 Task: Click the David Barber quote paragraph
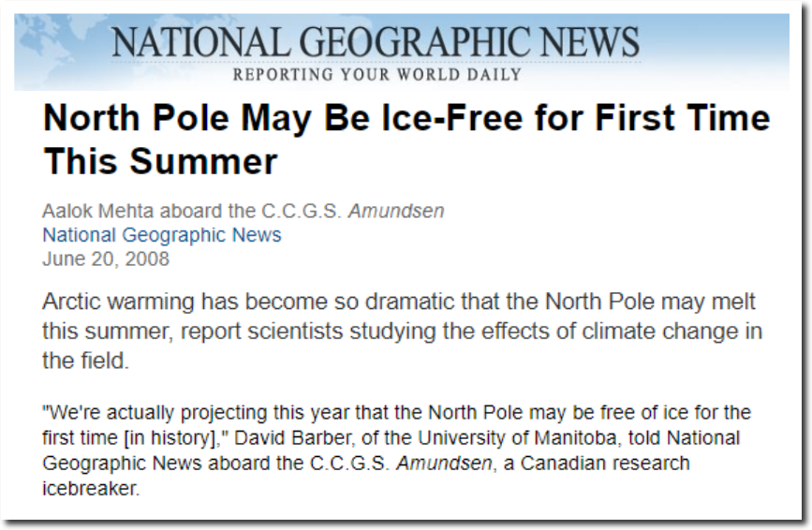396,450
